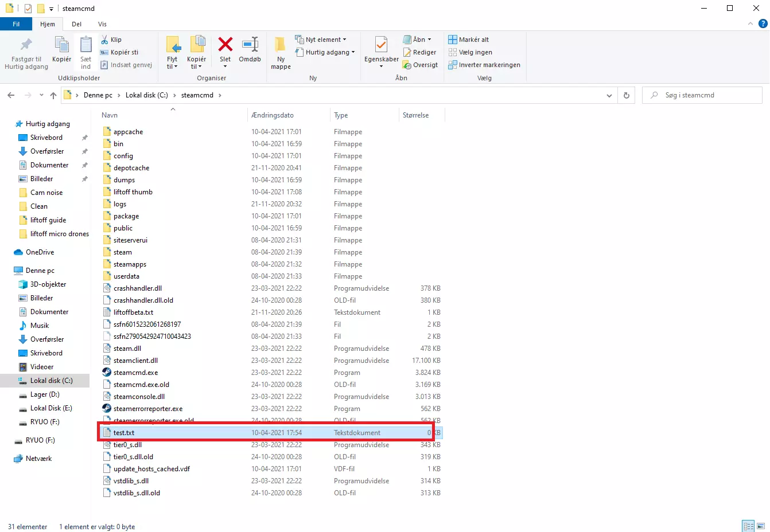Click the Kopiér clipboard button
This screenshot has height=532, width=770.
pyautogui.click(x=61, y=50)
